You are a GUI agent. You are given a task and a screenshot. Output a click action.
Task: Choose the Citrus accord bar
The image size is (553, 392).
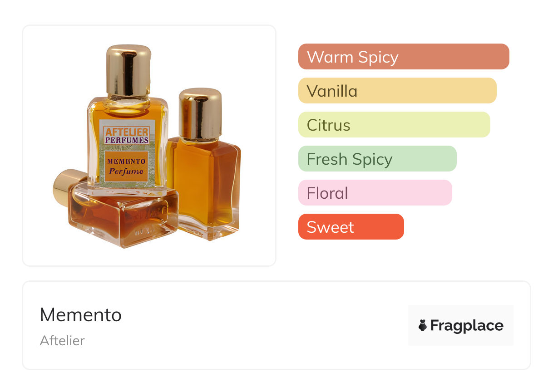click(394, 125)
